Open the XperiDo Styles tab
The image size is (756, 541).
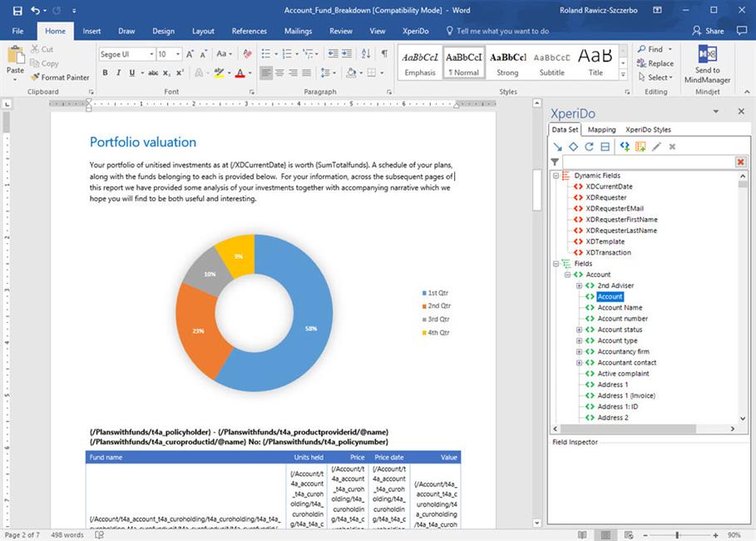coord(648,129)
